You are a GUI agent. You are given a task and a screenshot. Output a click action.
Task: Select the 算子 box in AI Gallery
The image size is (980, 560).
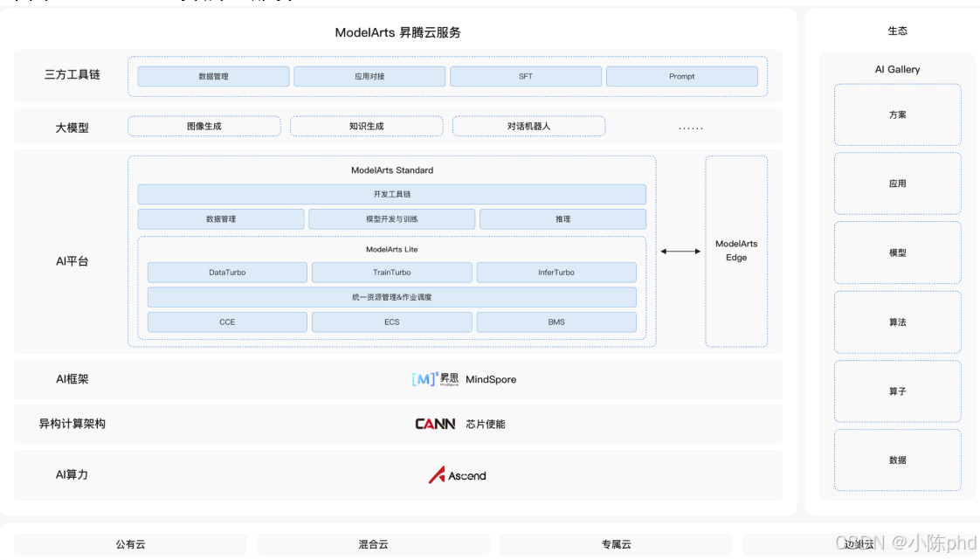pos(898,391)
